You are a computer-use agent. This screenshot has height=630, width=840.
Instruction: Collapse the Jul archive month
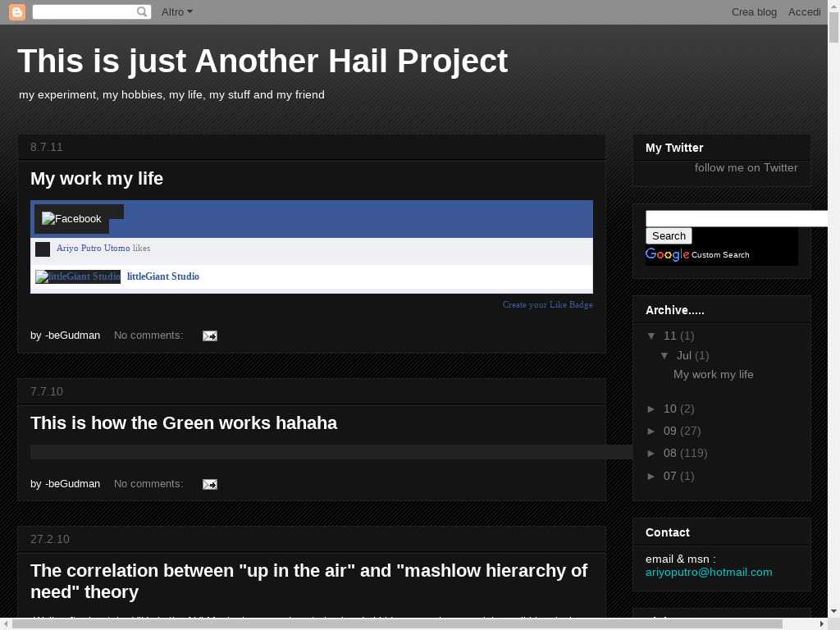coord(665,355)
